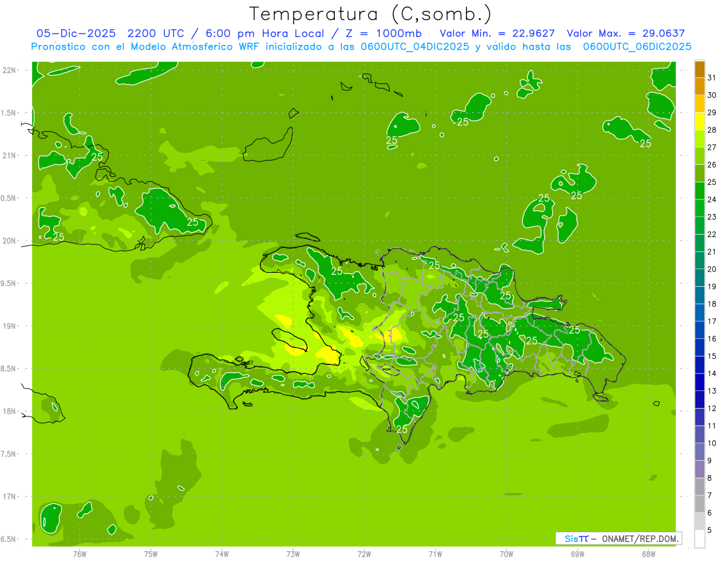Click the 'Valor Min. = 22.9627' value
Viewport: 728px width, 562px height.
(497, 33)
